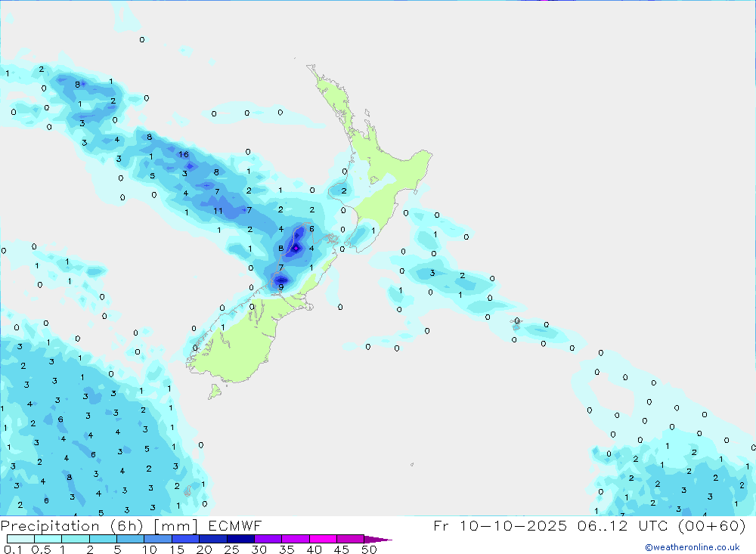Click Stewart Island south of the South Island
The height and width of the screenshot is (554, 756).
(x=214, y=391)
